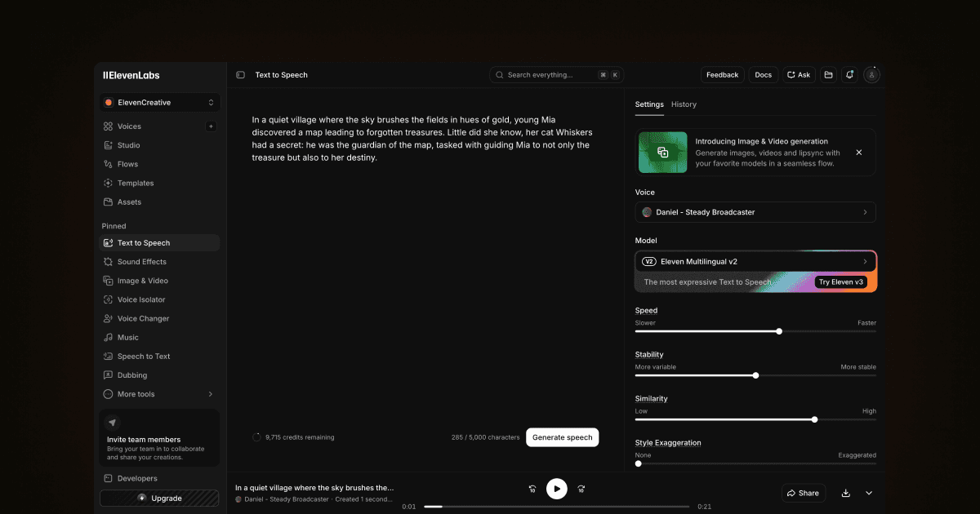Click the Upgrade button

(159, 498)
